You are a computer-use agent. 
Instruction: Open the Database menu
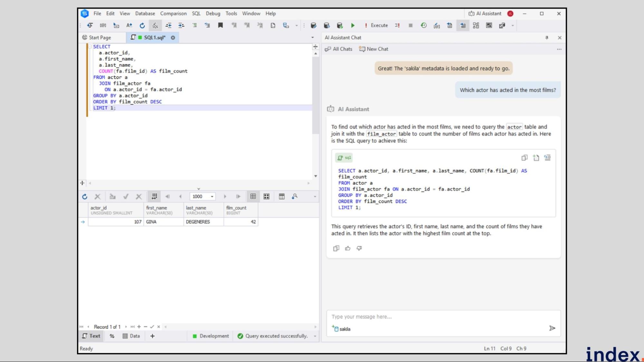click(145, 14)
